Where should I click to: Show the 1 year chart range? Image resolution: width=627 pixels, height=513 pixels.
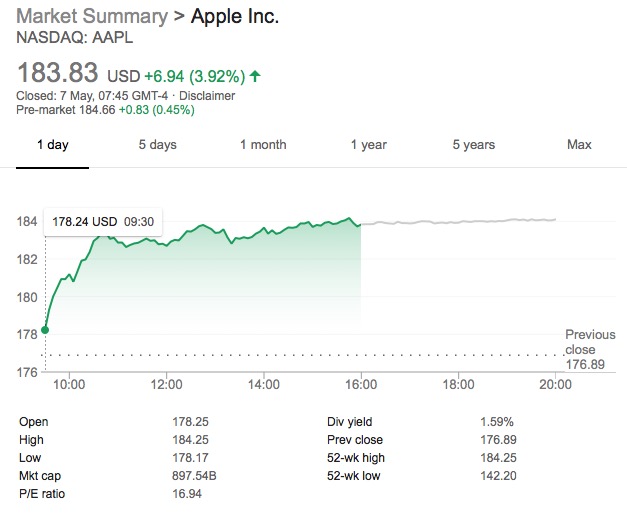[368, 145]
